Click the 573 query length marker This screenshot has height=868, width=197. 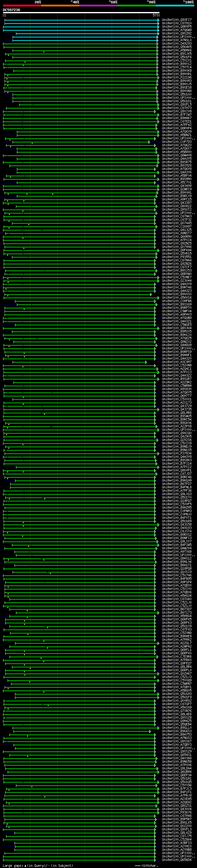155,15
